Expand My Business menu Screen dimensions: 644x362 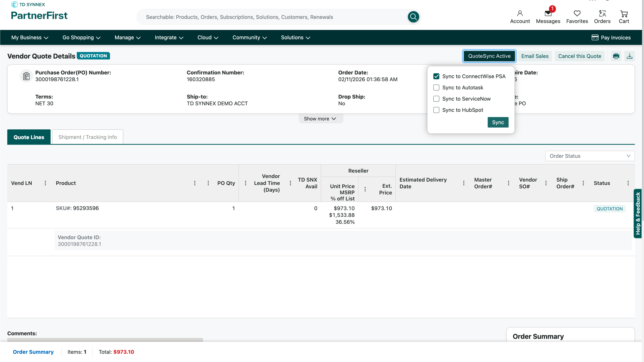click(x=30, y=37)
